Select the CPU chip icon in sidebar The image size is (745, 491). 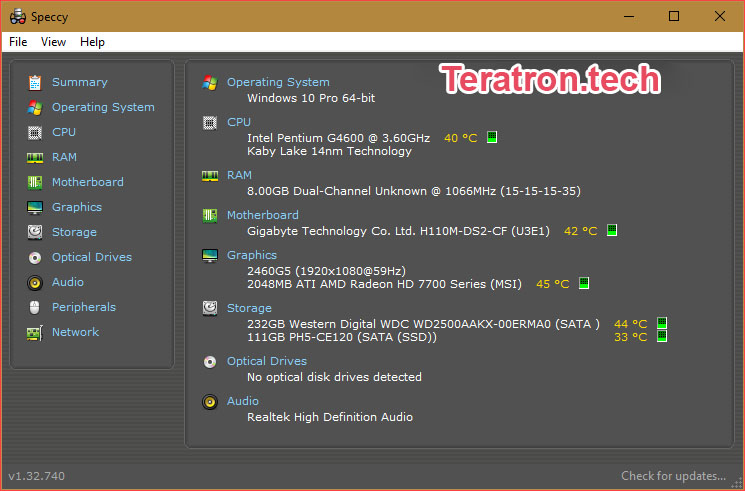(35, 133)
